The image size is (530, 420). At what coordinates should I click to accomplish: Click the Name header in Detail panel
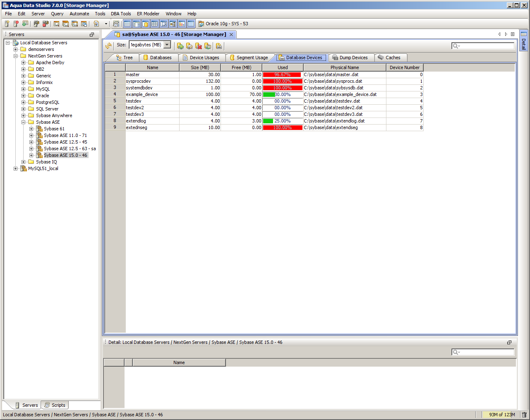coord(179,362)
